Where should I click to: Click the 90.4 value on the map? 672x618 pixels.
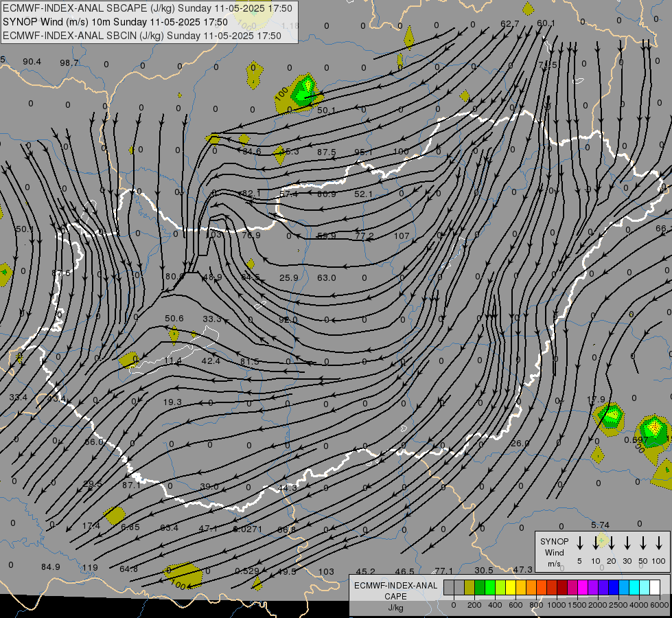32,62
